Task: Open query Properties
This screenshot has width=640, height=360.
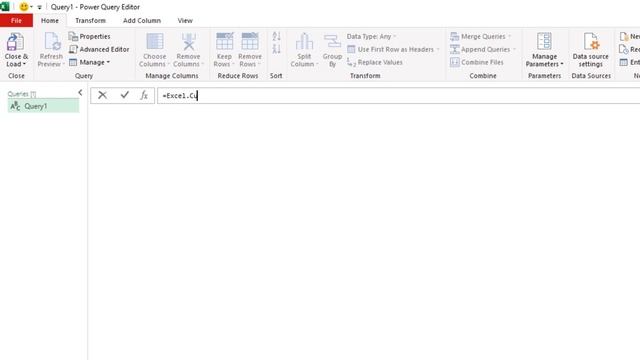Action: [89, 36]
